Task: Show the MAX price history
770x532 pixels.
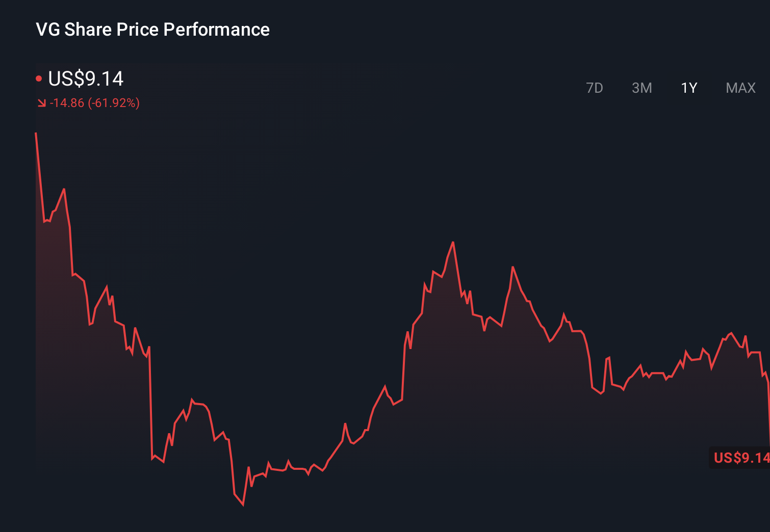Action: click(x=740, y=88)
